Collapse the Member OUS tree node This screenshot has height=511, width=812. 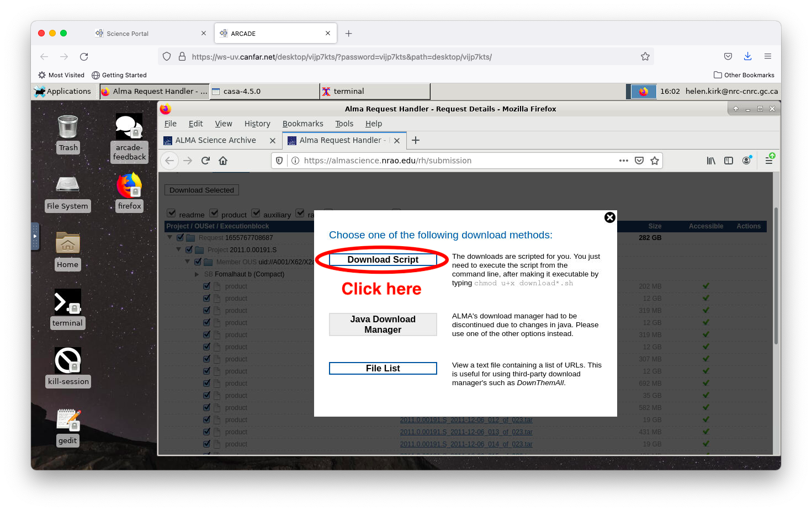[188, 262]
